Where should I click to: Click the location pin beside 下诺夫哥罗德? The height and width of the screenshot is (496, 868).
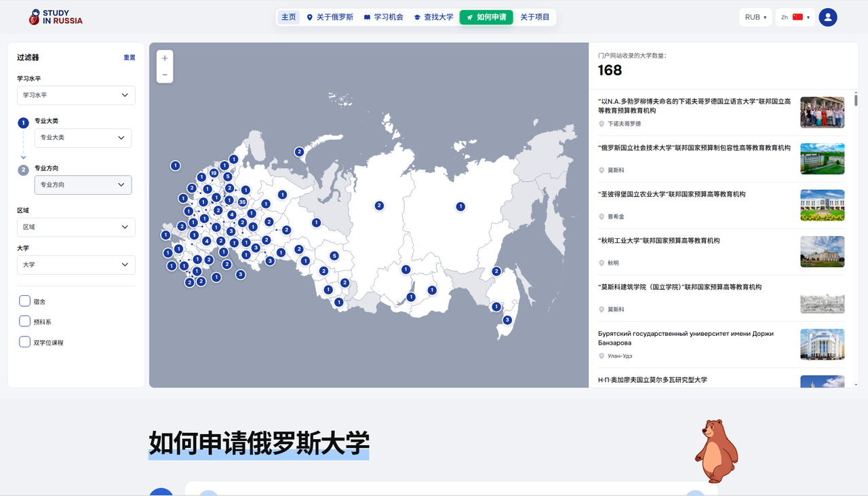pos(601,124)
